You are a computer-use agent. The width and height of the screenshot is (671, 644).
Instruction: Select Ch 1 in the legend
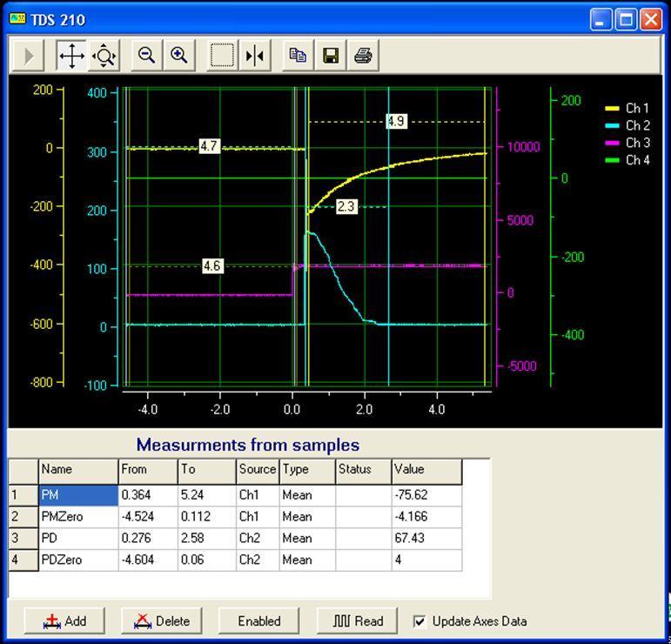click(x=627, y=108)
